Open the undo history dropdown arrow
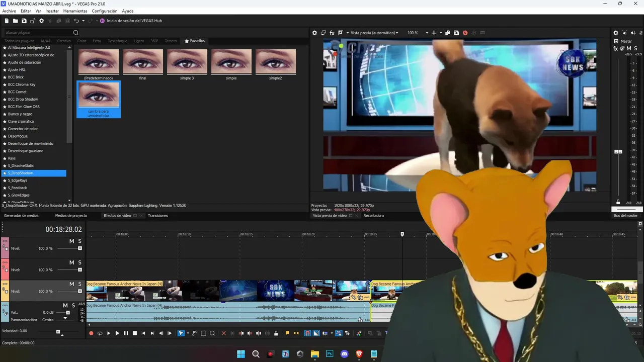Screen dimensions: 644x362 coord(83,21)
